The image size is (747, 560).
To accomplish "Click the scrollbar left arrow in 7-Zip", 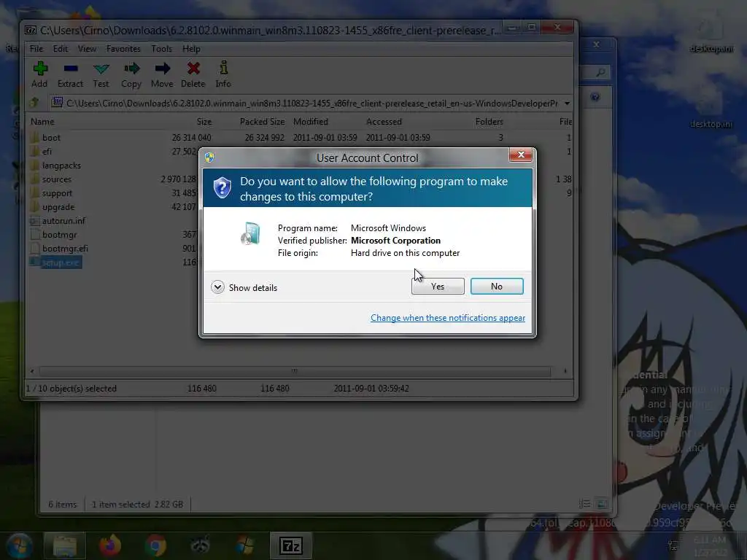I will click(x=32, y=370).
